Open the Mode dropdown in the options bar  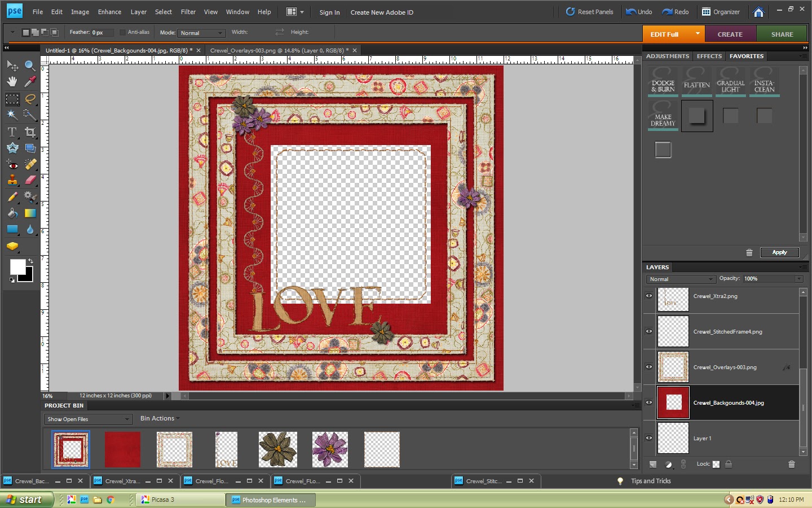(x=201, y=33)
